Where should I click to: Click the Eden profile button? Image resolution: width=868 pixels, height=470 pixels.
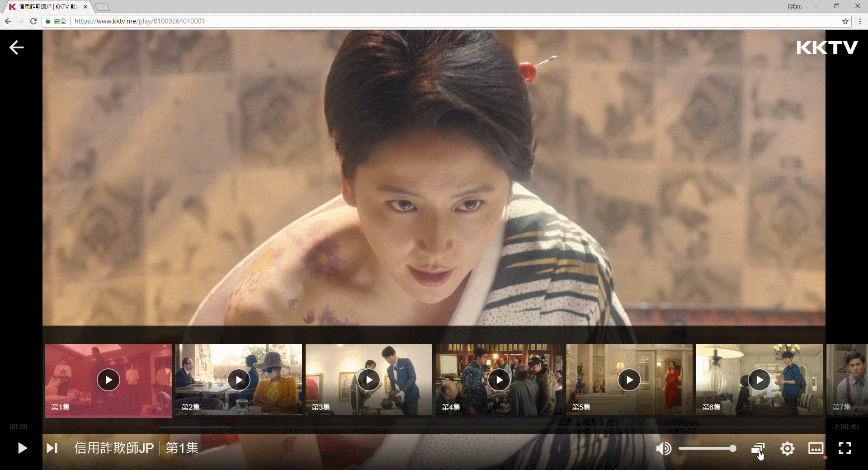(795, 6)
